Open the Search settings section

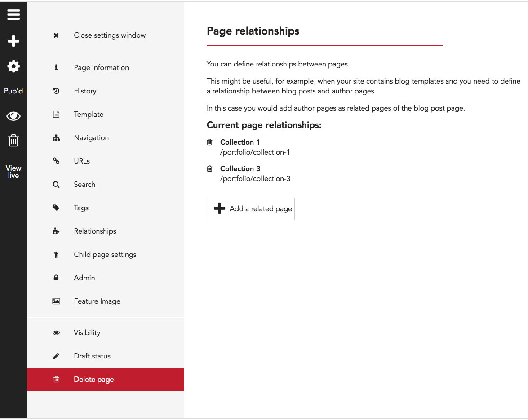point(84,185)
